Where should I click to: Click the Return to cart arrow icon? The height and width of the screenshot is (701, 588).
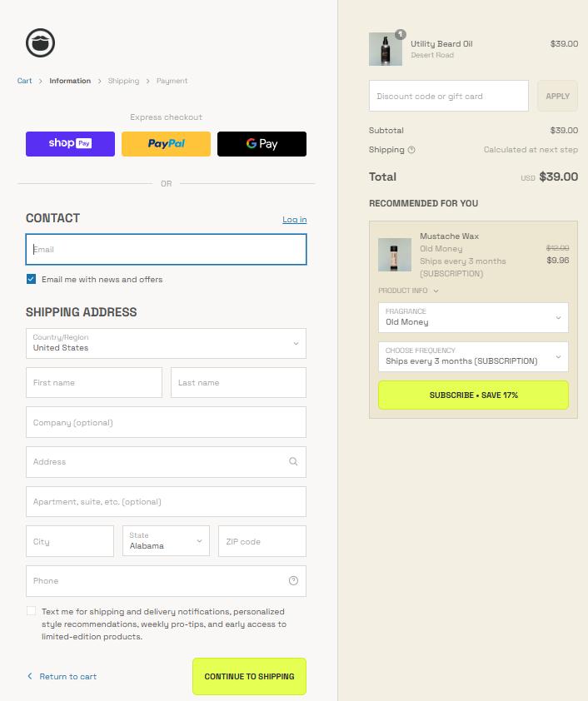[x=30, y=676]
